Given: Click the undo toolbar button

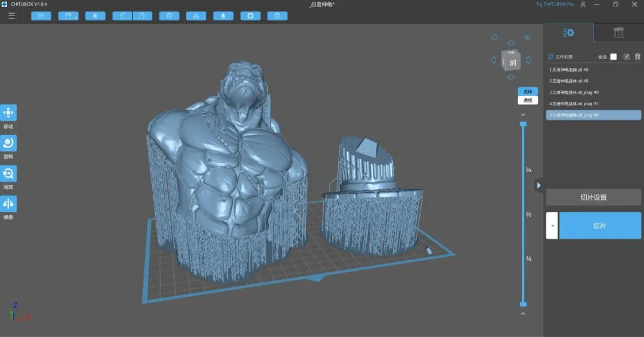Looking at the screenshot, I should (122, 16).
